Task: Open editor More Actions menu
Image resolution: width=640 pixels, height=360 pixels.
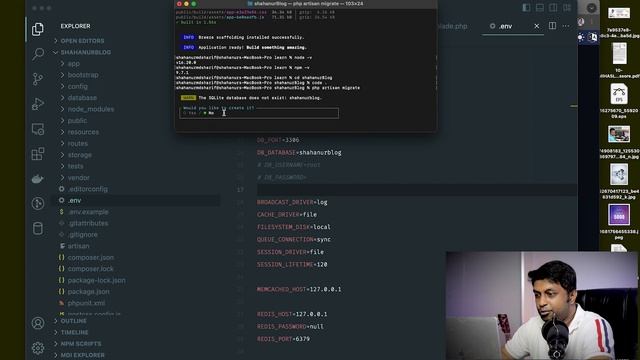Action: (566, 26)
